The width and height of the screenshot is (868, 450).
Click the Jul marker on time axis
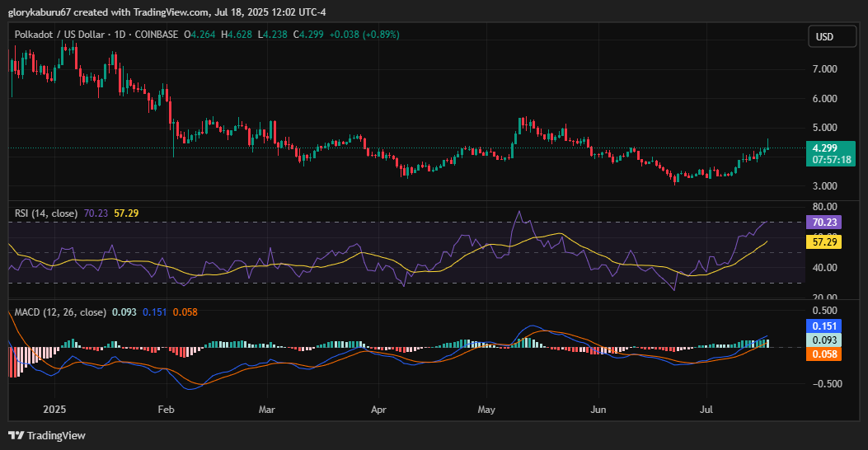706,409
